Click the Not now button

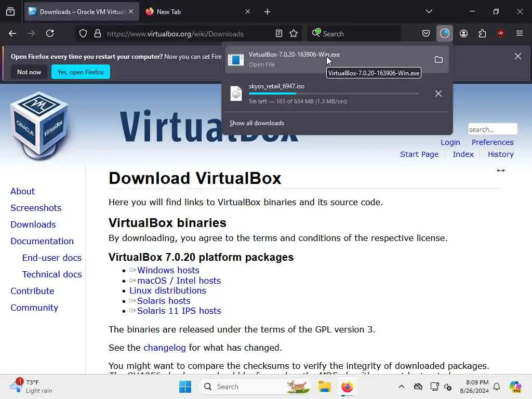29,72
